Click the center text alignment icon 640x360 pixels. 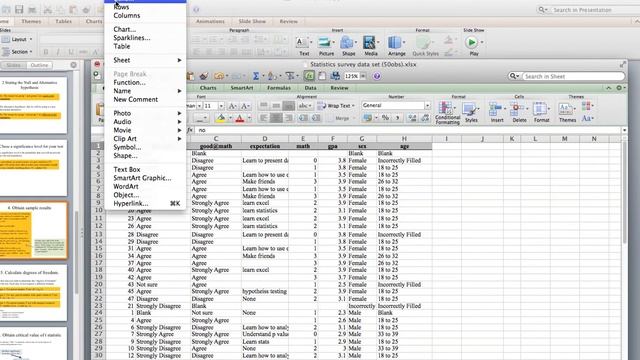276,118
